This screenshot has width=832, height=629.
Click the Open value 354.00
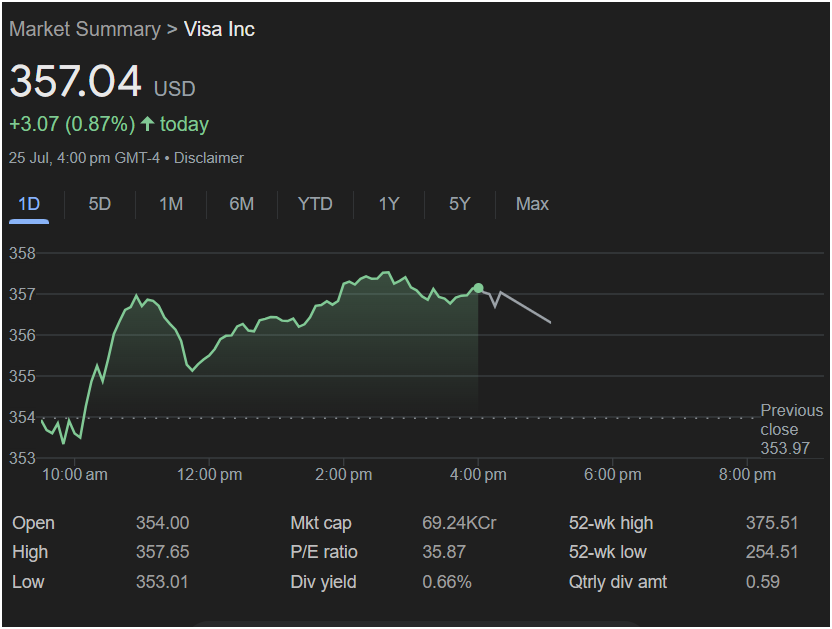click(162, 523)
